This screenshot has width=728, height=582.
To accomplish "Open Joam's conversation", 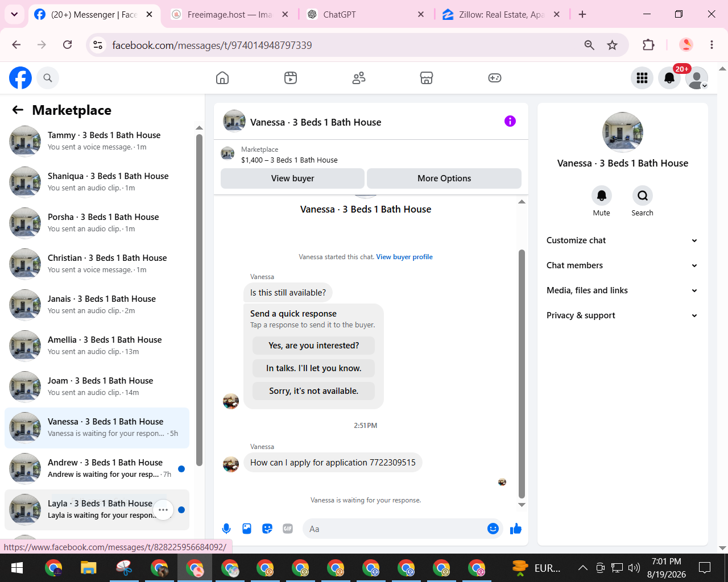I will [x=97, y=386].
